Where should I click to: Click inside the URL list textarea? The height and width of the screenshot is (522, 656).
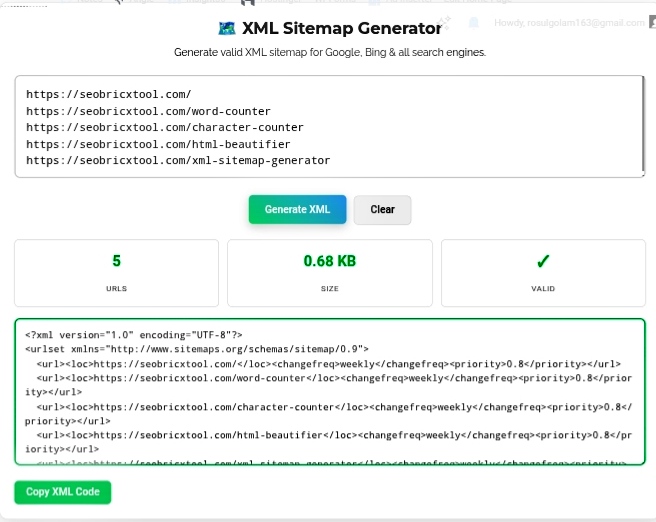click(x=330, y=126)
